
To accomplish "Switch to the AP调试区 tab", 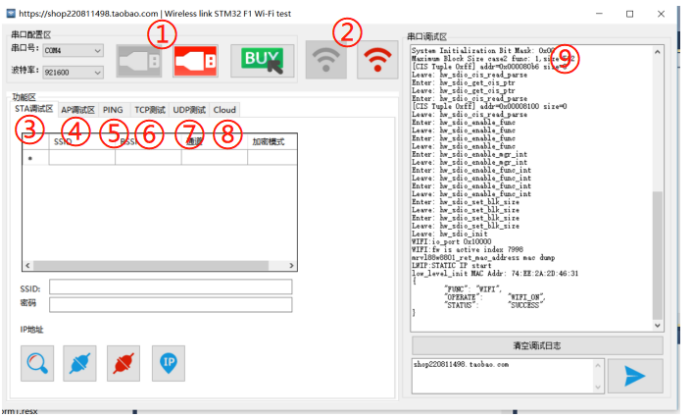I will point(78,110).
